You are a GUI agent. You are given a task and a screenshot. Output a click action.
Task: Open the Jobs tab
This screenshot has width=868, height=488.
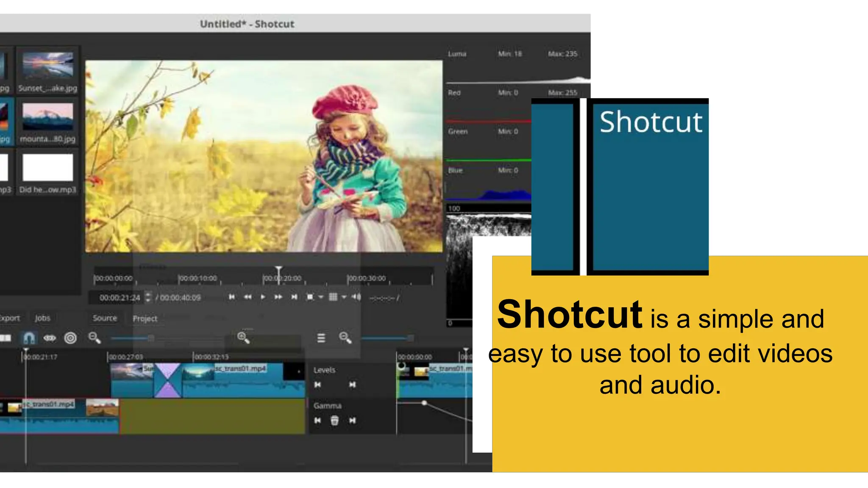click(42, 318)
